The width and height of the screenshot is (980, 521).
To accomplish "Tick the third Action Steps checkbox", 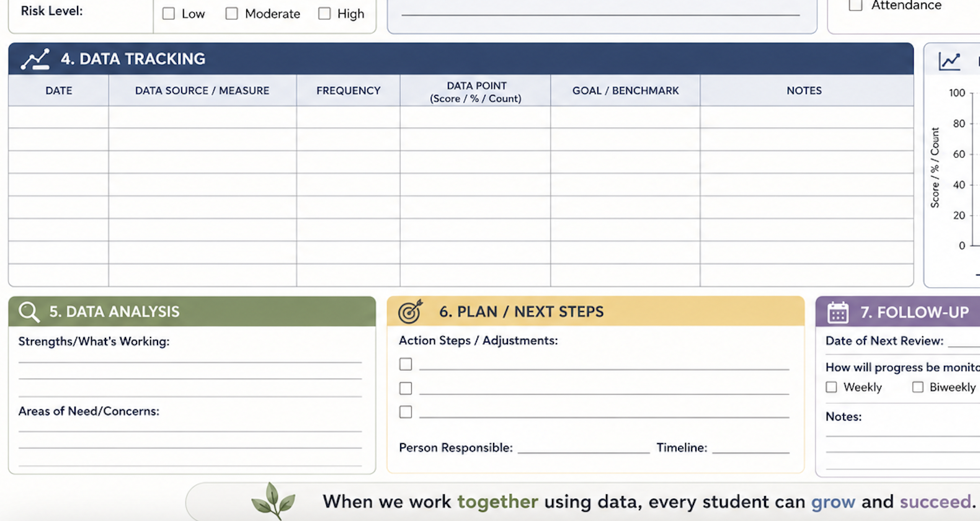I will coord(406,412).
